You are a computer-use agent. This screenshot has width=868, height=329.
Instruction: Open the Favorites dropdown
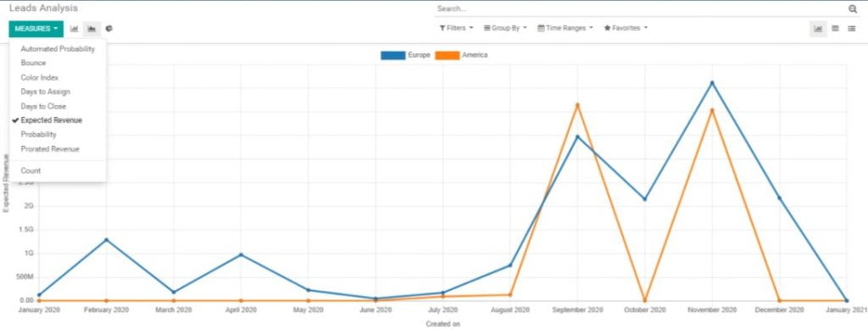point(626,28)
